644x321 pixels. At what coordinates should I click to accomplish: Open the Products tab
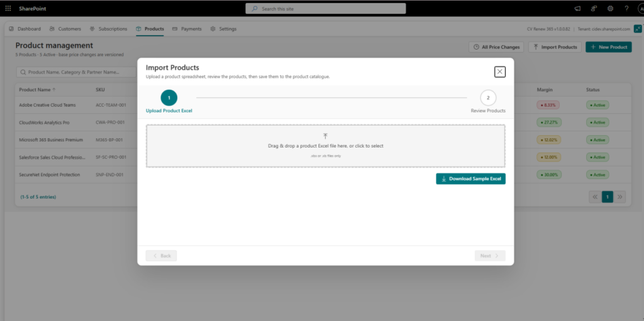pos(150,29)
